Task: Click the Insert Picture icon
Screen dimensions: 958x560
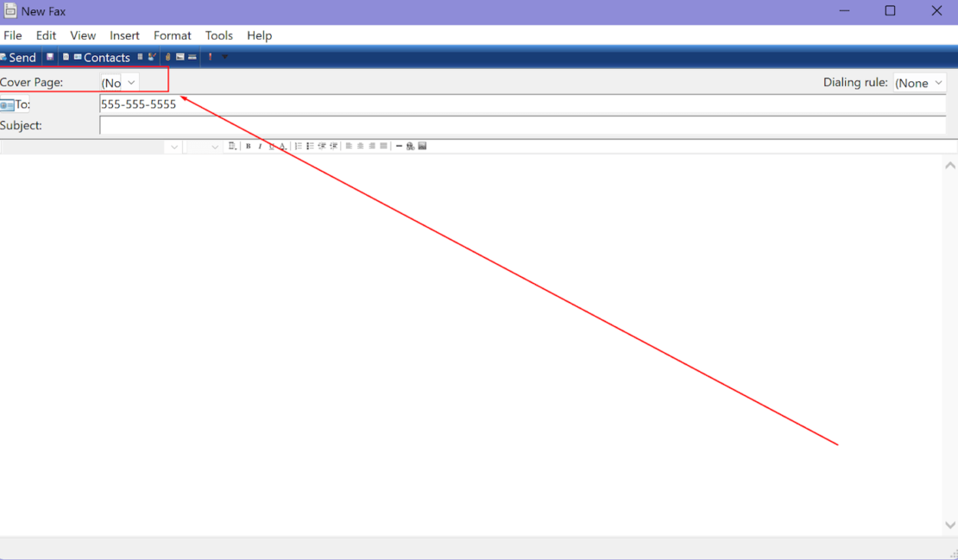Action: click(422, 147)
